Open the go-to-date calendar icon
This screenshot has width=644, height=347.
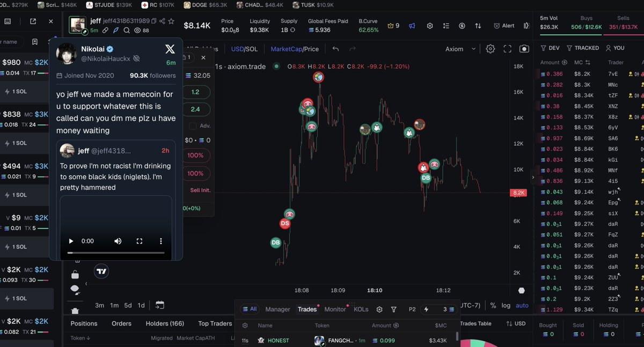[x=160, y=305]
